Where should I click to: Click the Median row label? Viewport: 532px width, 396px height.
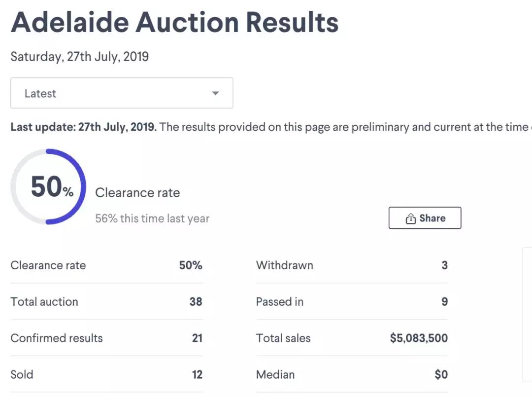point(275,374)
